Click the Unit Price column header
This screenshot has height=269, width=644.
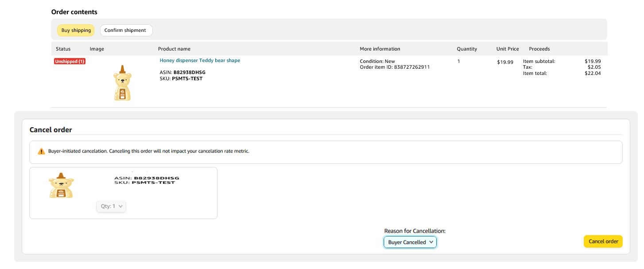507,49
